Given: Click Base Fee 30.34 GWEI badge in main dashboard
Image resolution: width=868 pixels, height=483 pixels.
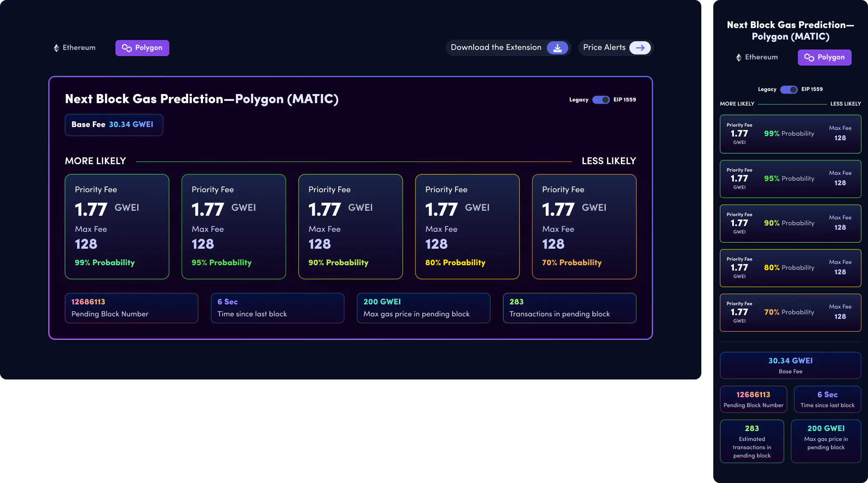Looking at the screenshot, I should pyautogui.click(x=114, y=125).
